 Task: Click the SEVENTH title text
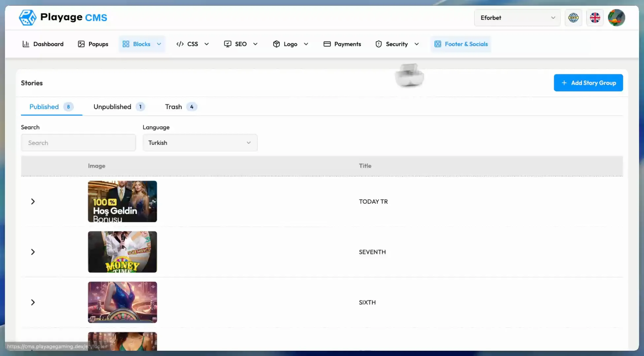372,252
